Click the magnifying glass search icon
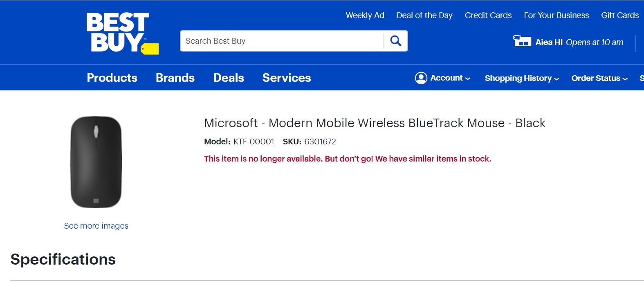 pos(396,41)
